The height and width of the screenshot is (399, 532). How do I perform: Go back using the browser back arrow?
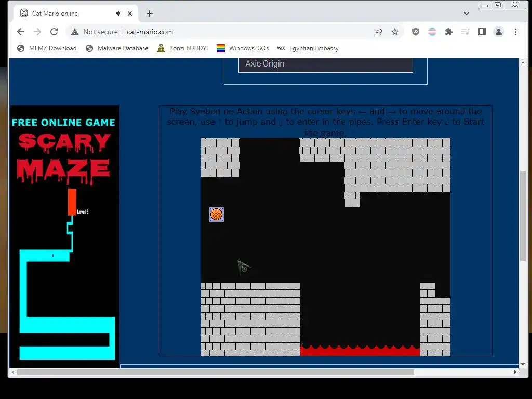coord(21,32)
